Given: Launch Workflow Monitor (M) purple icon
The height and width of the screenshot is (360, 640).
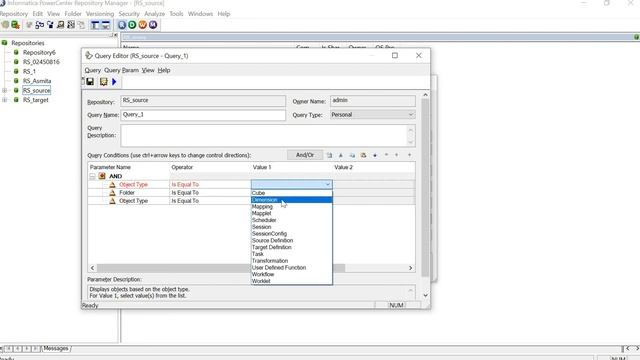Looking at the screenshot, I should (153, 25).
